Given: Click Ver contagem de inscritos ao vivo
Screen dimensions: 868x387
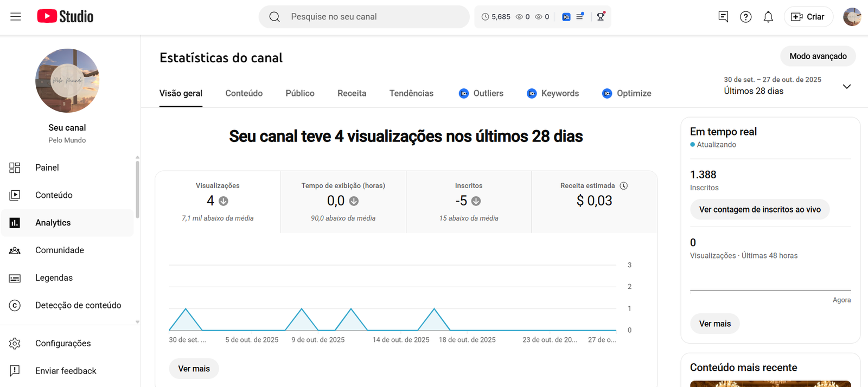Looking at the screenshot, I should point(759,209).
